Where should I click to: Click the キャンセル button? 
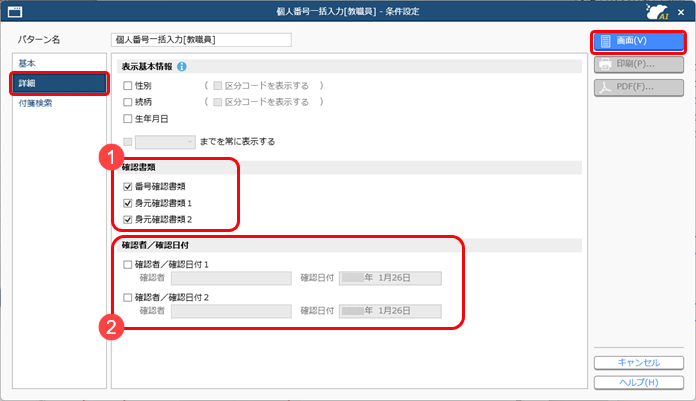(638, 363)
